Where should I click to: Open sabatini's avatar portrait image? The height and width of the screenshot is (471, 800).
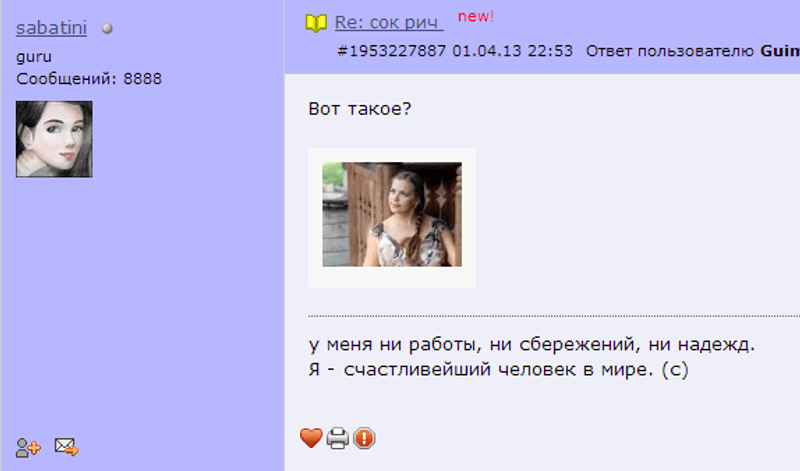click(x=54, y=139)
